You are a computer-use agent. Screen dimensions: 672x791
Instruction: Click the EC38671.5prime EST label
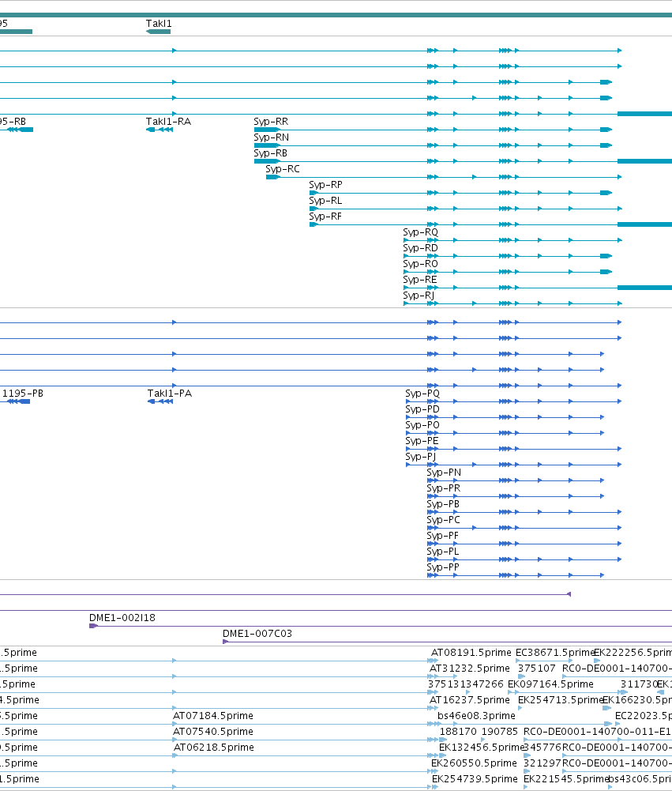coord(555,653)
